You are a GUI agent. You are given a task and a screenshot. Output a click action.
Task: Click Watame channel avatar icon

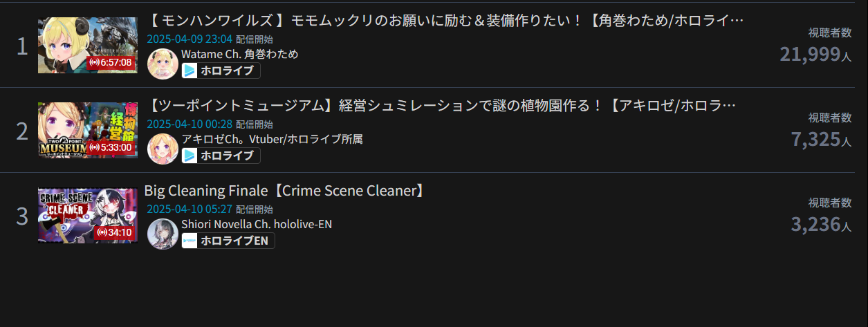(x=163, y=64)
